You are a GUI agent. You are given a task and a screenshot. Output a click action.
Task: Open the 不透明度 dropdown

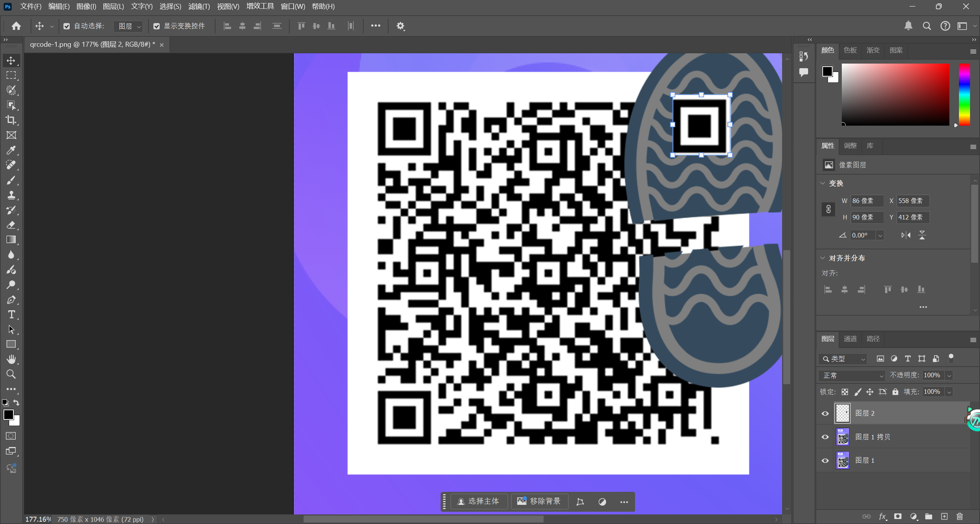point(949,375)
